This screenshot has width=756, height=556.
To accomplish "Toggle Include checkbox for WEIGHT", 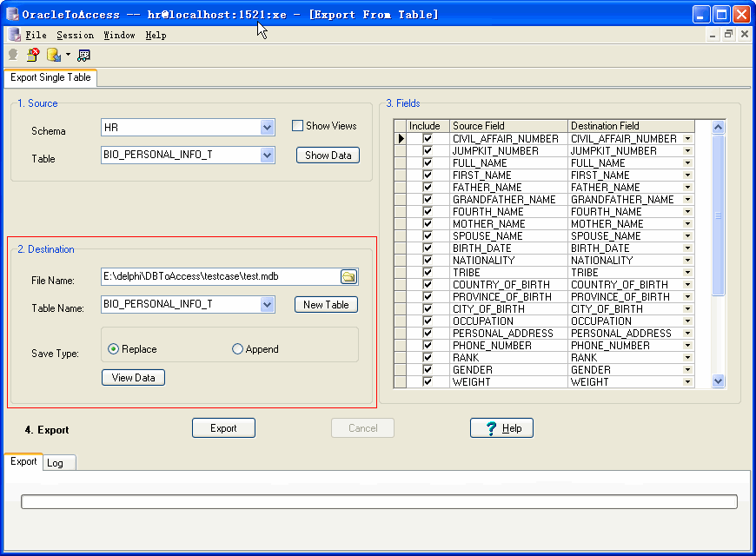I will [x=428, y=382].
